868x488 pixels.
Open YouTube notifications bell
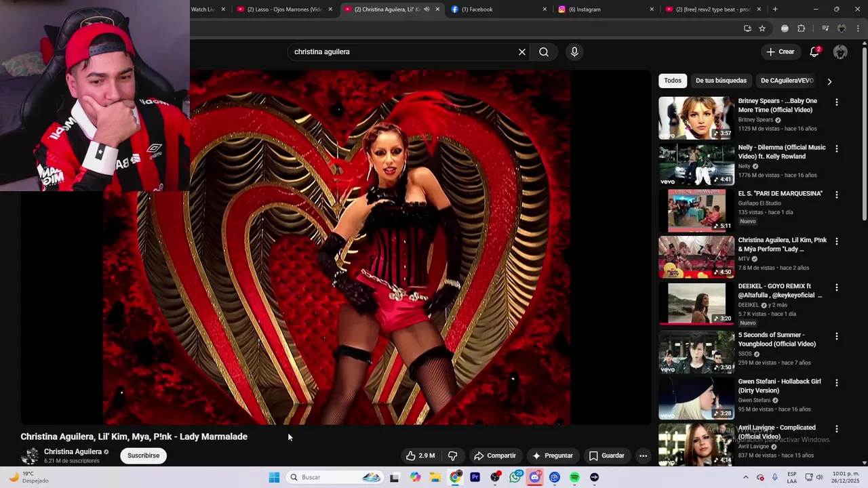click(x=814, y=52)
